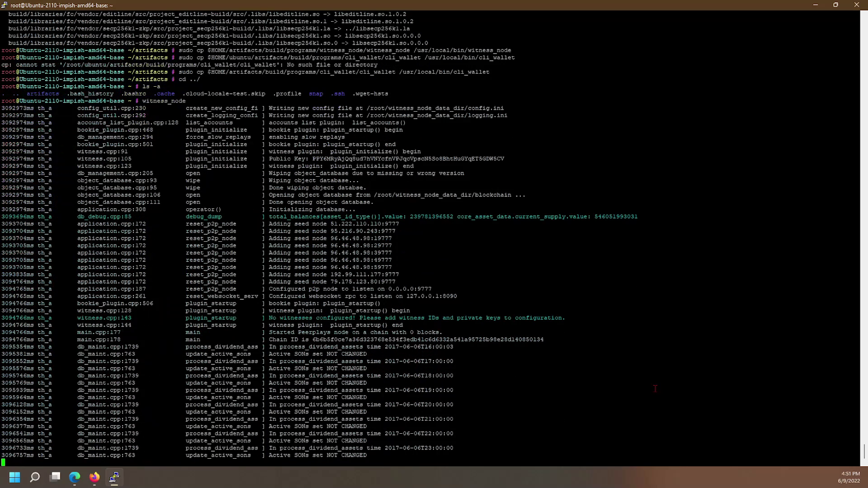Click the function name 'force_slow_replays'

pyautogui.click(x=218, y=137)
